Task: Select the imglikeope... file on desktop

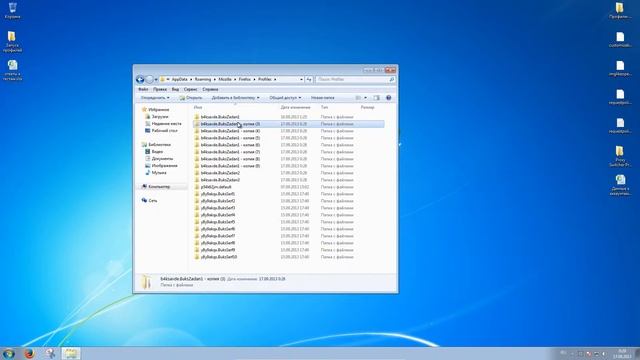Action: (620, 68)
